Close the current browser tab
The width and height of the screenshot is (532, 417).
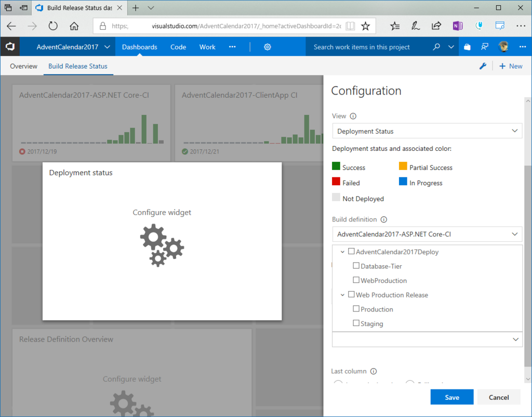pyautogui.click(x=119, y=8)
